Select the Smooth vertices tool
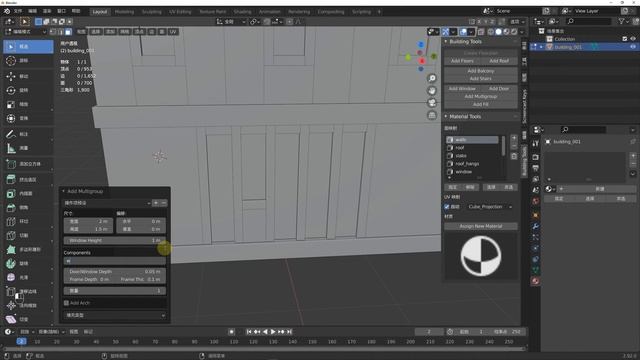The width and height of the screenshot is (640, 360). click(28, 277)
